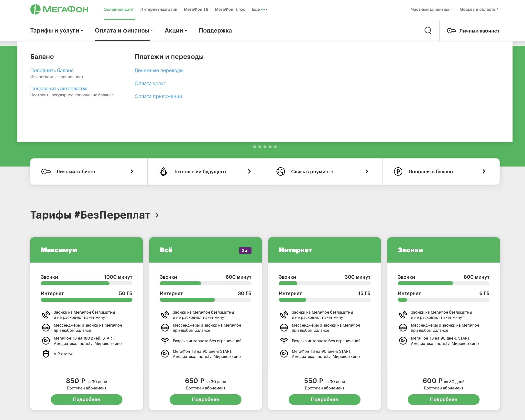Image resolution: width=525 pixels, height=420 pixels.
Task: Click the arrow on Технологии будущего tile
Action: [x=249, y=171]
